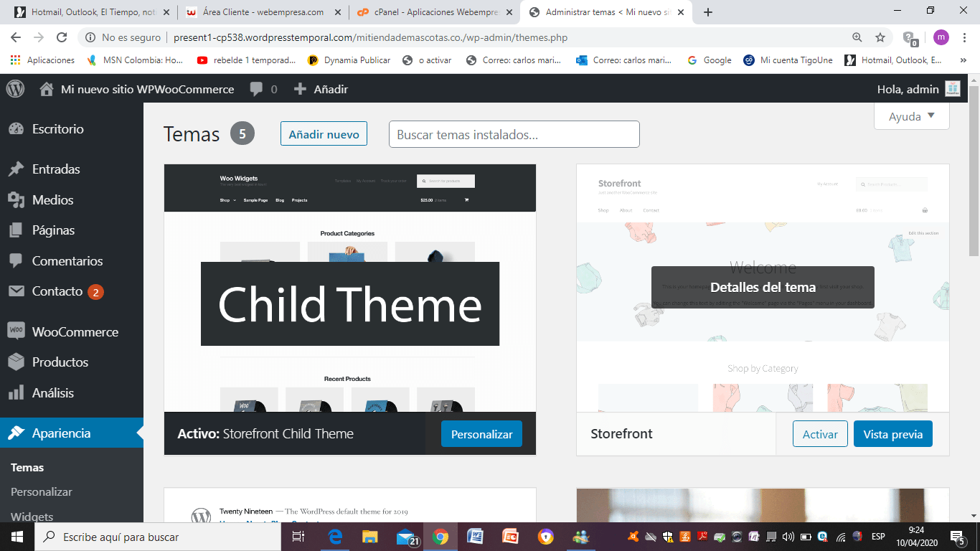Click the Chrome profile avatar 'm'

click(941, 37)
